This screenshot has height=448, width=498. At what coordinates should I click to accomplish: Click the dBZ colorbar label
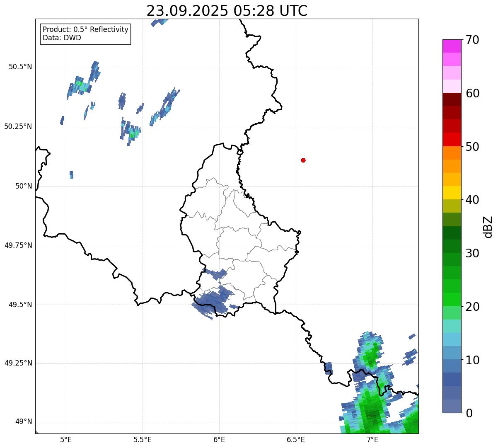coord(488,227)
